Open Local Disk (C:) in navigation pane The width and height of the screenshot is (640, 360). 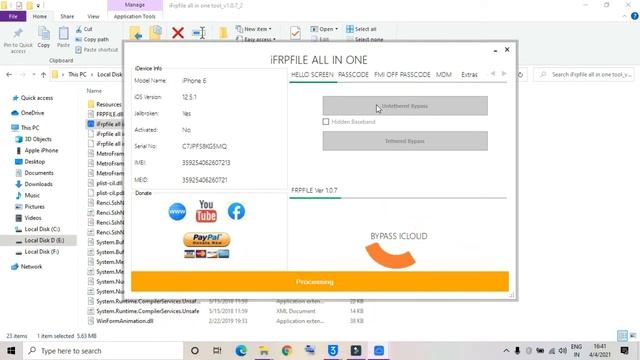tap(38, 229)
